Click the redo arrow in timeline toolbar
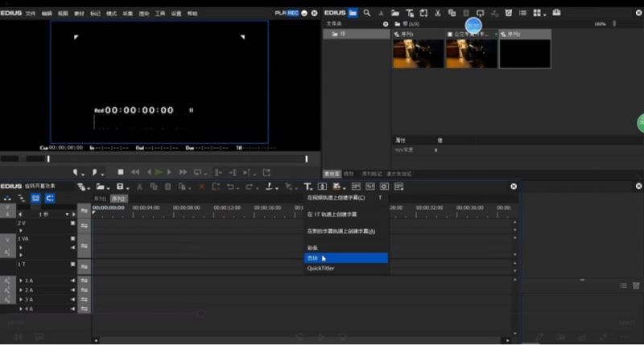The width and height of the screenshot is (644, 345). (250, 187)
